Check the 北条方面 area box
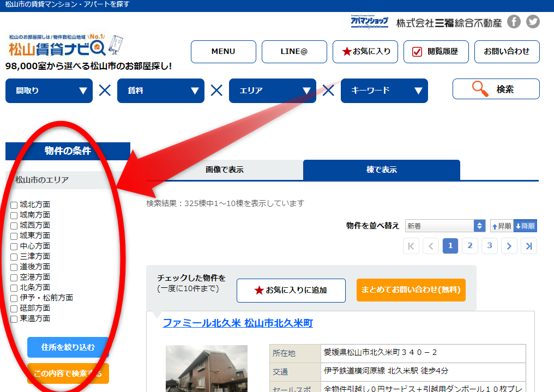 pos(14,288)
